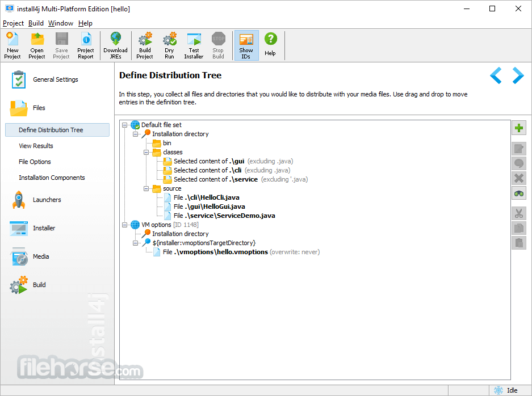Click the paste clipboard icon
Screen dimensions: 532x396
519,243
